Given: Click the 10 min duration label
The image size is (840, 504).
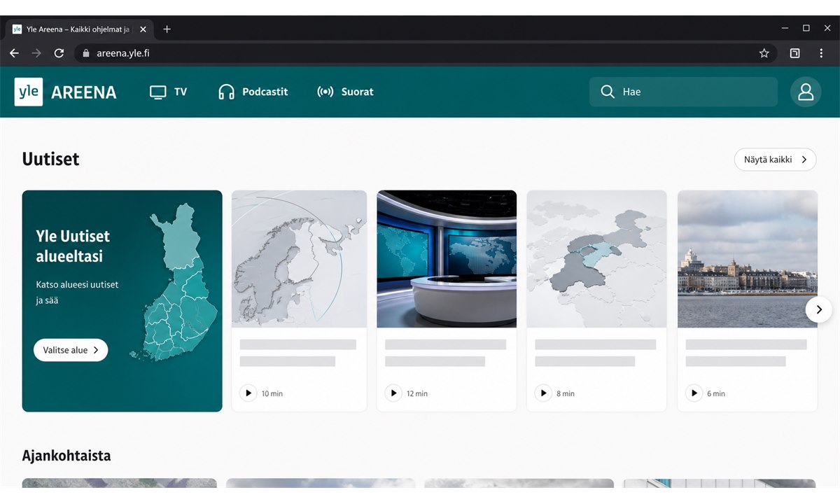Looking at the screenshot, I should click(x=272, y=393).
